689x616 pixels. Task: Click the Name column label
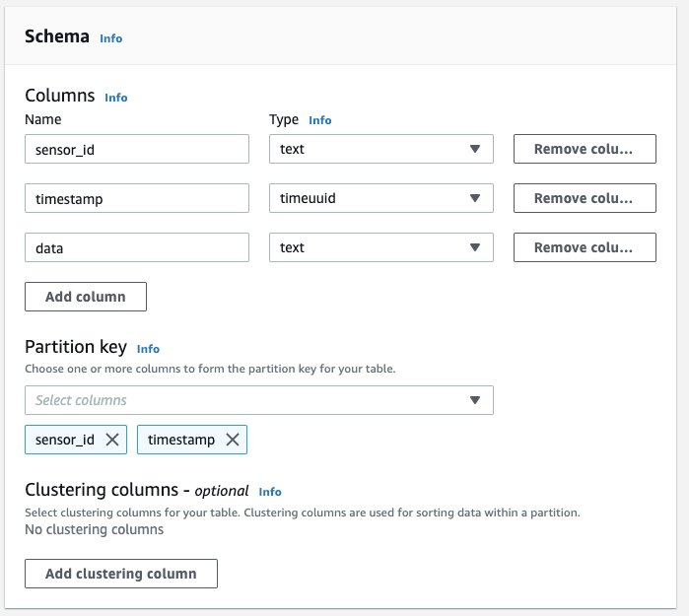(x=43, y=119)
